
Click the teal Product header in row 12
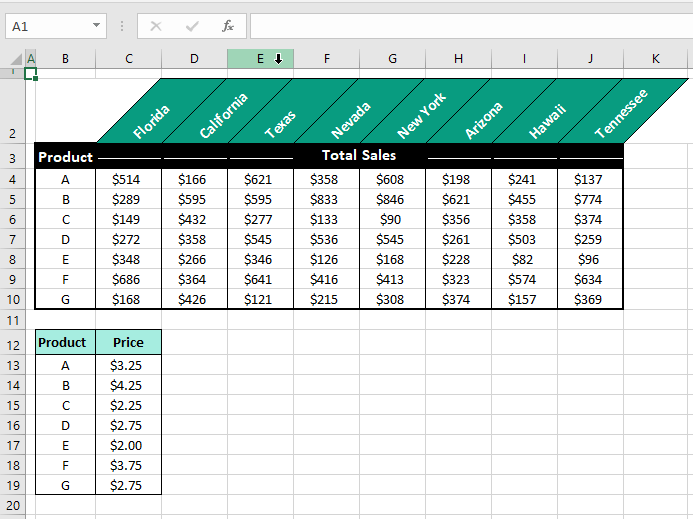coord(65,342)
